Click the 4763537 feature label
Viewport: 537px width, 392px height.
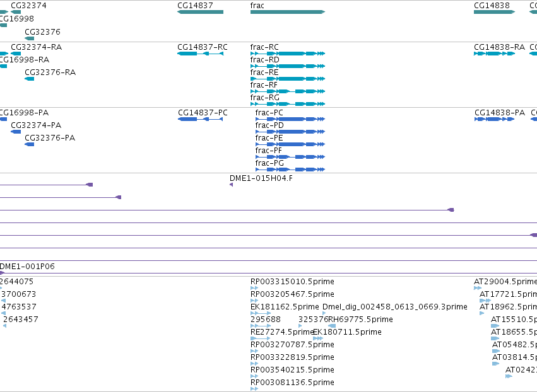(19, 307)
